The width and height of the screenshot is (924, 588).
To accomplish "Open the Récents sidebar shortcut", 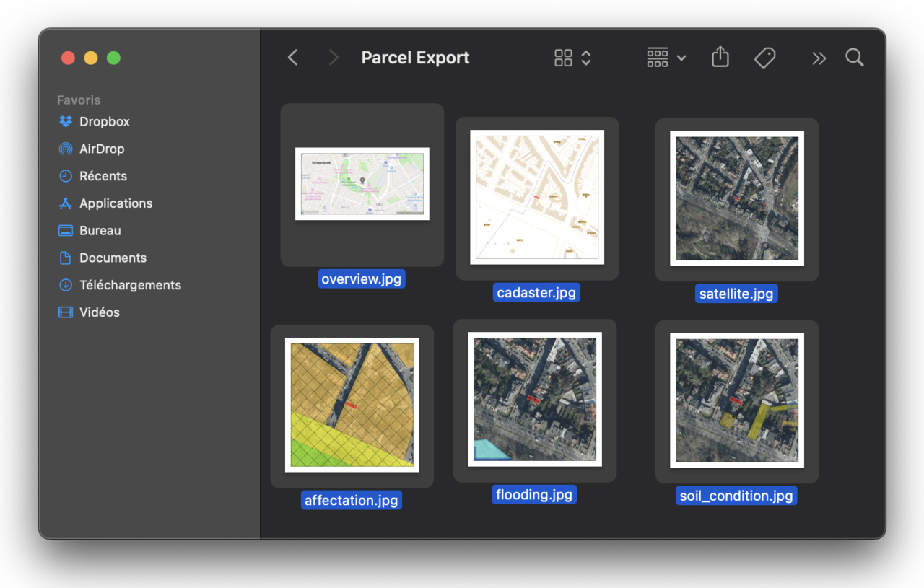I will (101, 176).
